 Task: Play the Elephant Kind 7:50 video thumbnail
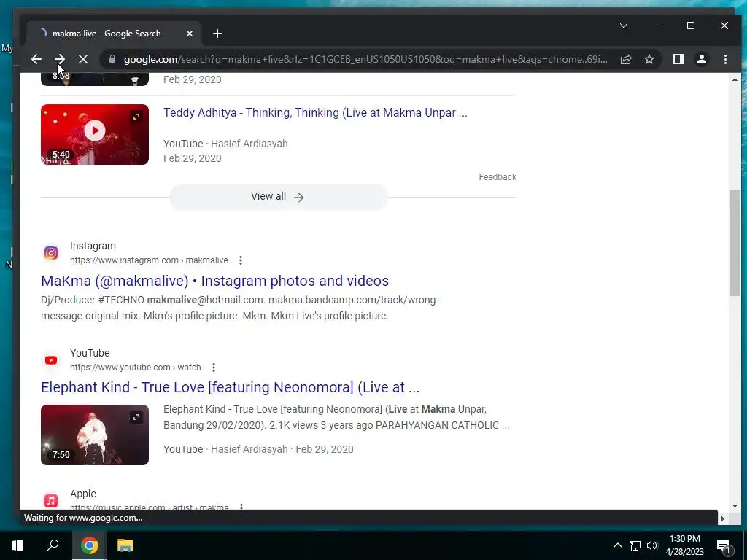point(95,435)
